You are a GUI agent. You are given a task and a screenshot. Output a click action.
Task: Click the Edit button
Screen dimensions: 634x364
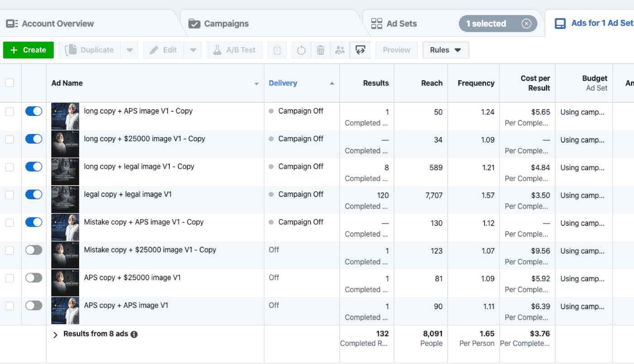tap(163, 50)
